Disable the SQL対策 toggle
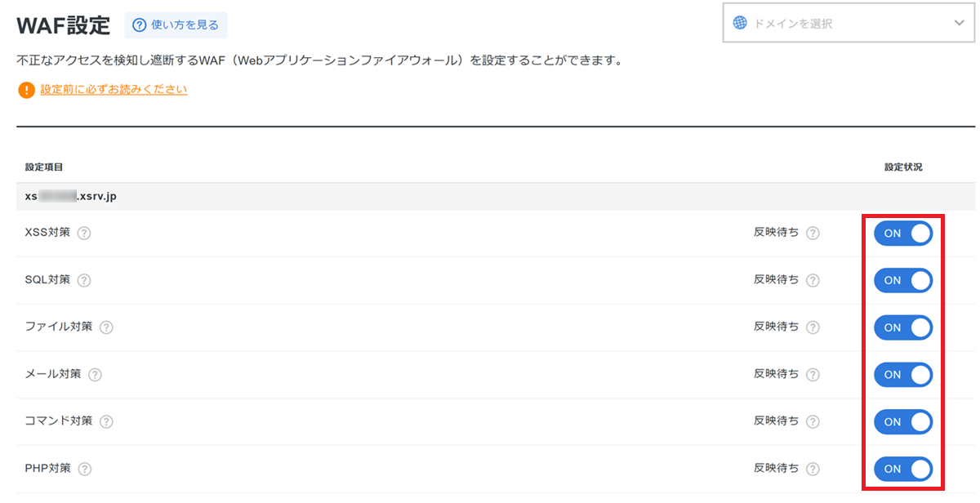980x503 pixels. (902, 281)
